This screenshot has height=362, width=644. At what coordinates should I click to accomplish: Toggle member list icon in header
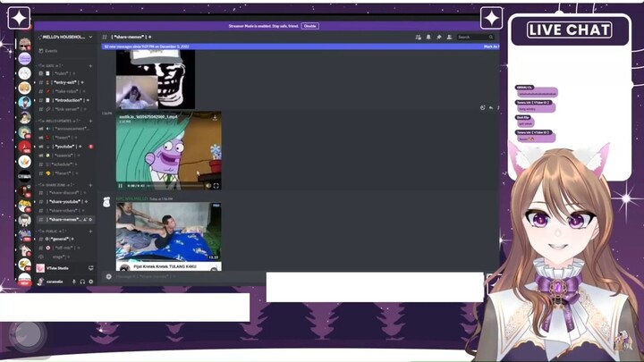(x=449, y=37)
